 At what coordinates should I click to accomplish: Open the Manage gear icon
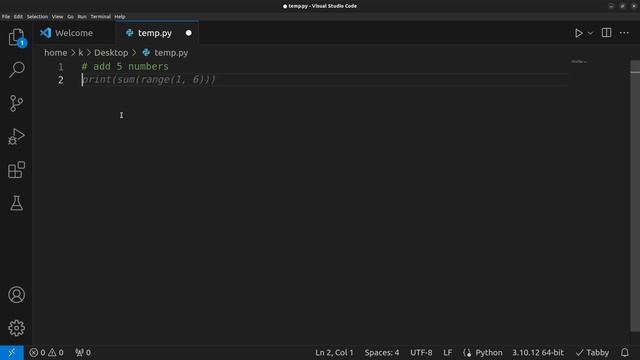pos(16,328)
